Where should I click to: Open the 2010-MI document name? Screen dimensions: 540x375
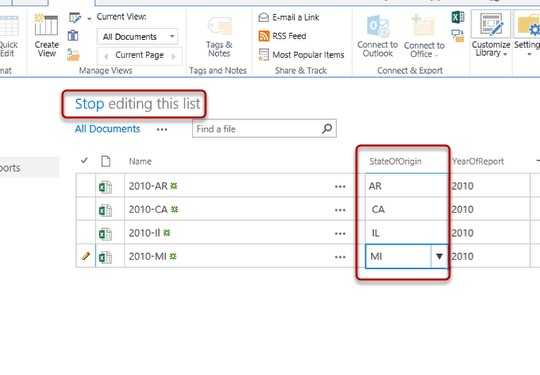click(148, 256)
